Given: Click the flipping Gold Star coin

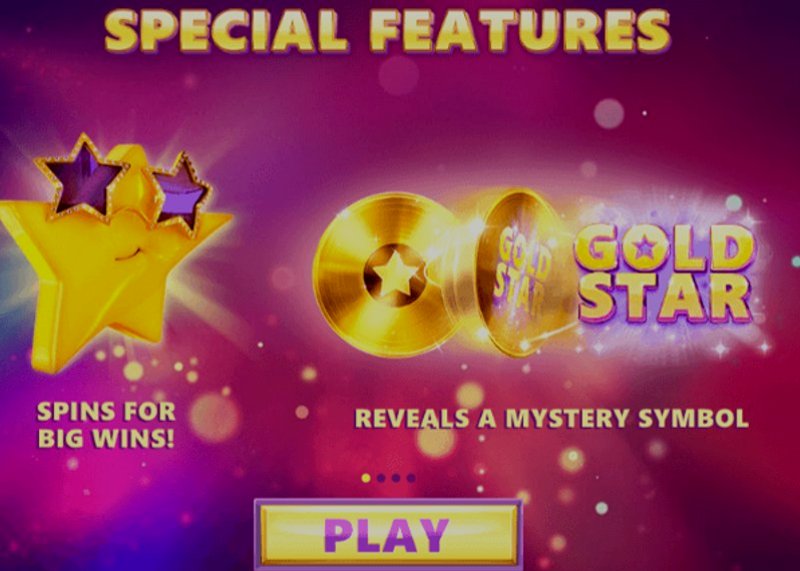Looking at the screenshot, I should (x=520, y=273).
